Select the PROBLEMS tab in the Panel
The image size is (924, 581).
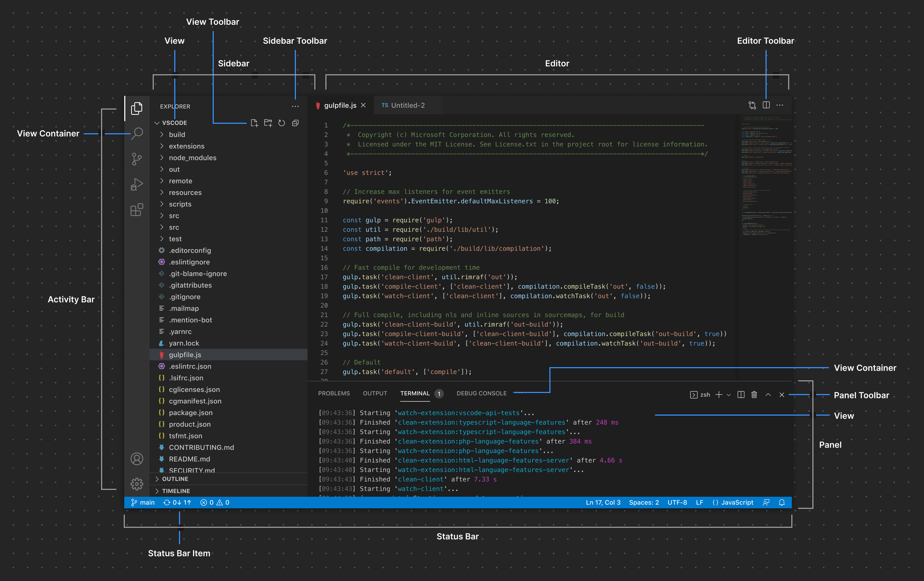333,393
